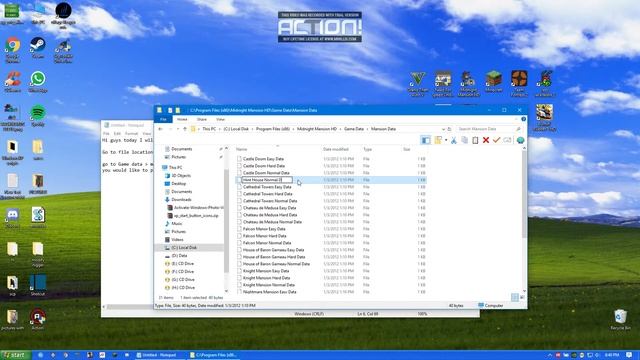Open the dropdown arrow beside the yellow toolbar icon
Image resolution: width=640 pixels, height=360 pixels.
point(446,140)
